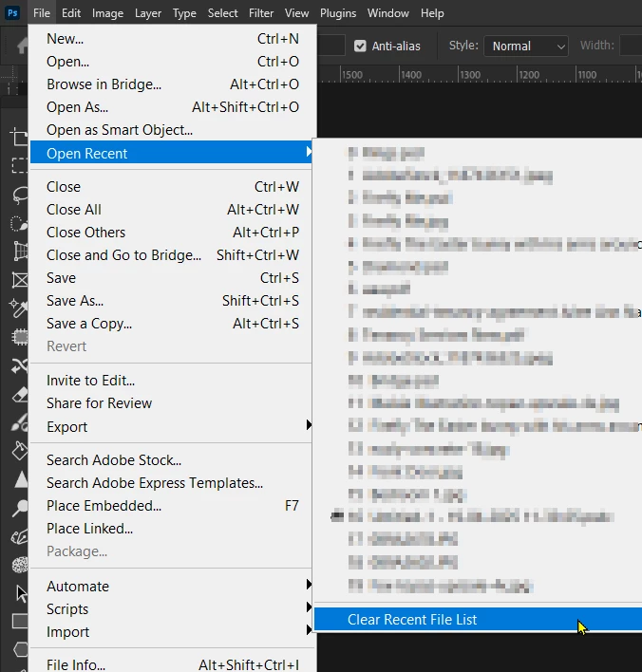Select the Quick Selection tool
642x672 pixels.
click(x=19, y=223)
